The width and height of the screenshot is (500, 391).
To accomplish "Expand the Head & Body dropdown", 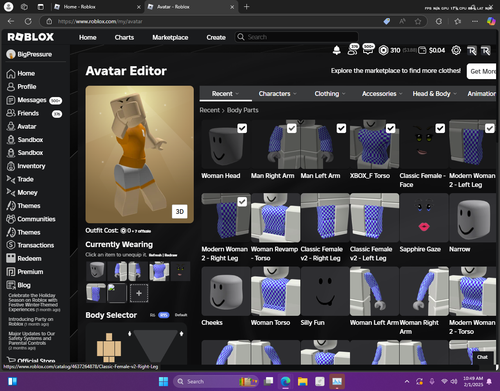I will (434, 94).
